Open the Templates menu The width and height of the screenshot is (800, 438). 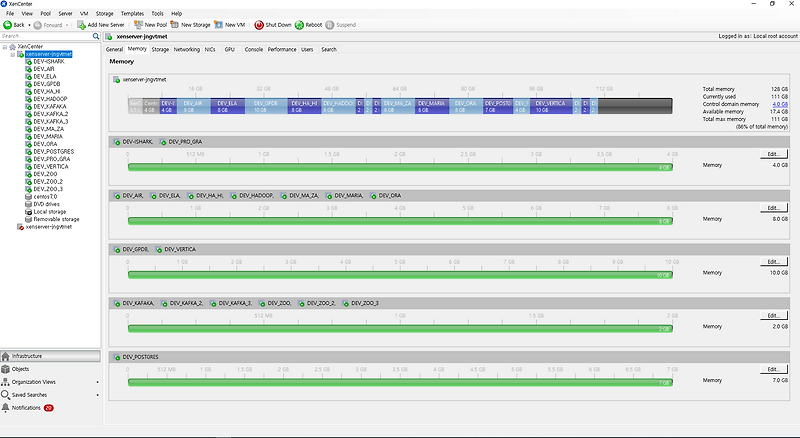tap(132, 14)
